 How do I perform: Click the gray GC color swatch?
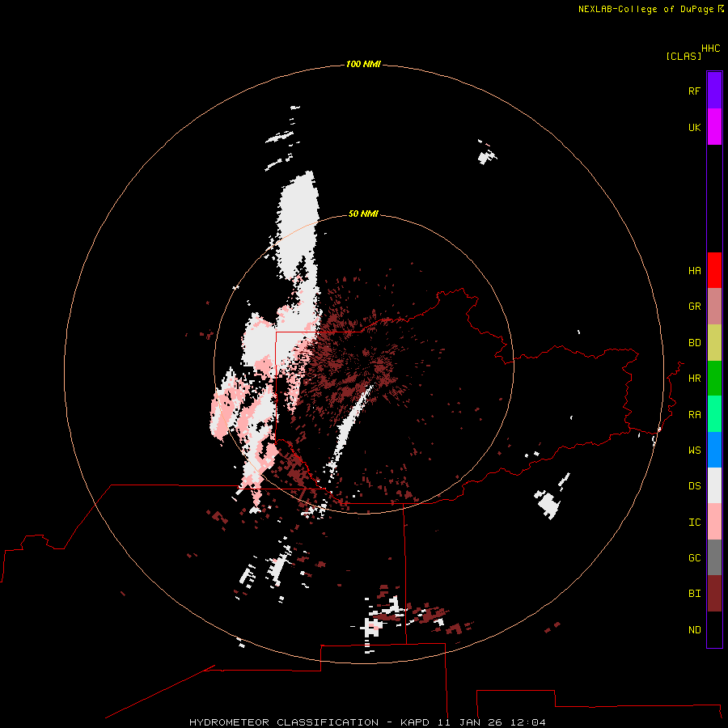pyautogui.click(x=714, y=557)
